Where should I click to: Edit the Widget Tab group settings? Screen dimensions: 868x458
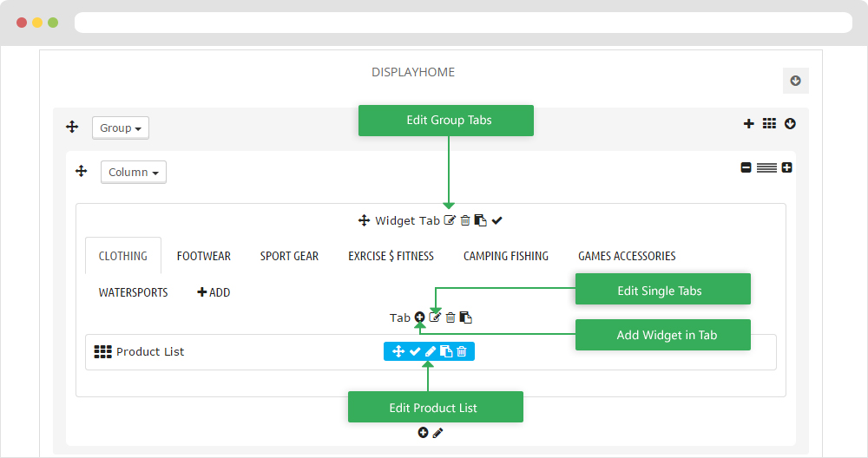click(x=450, y=220)
